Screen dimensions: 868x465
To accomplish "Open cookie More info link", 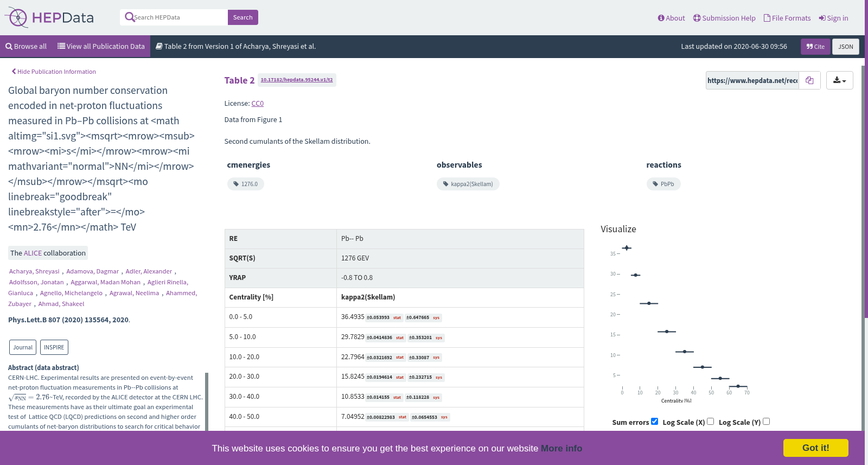I will (561, 448).
